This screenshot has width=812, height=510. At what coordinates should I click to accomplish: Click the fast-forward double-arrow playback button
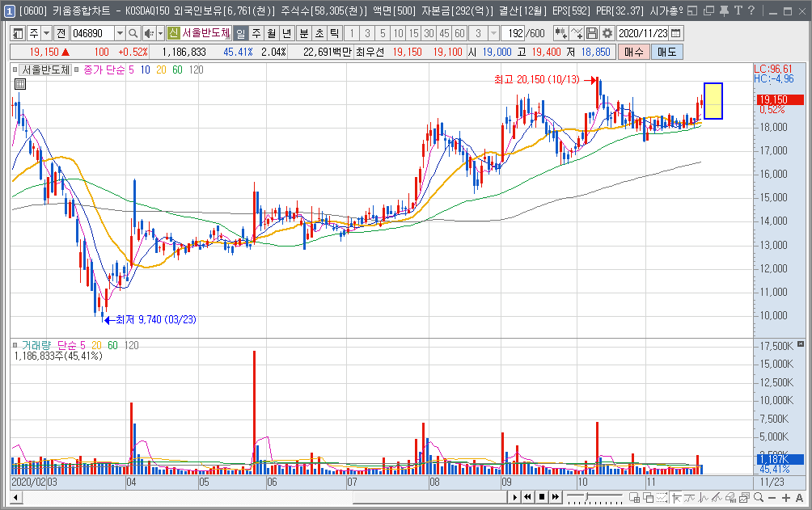click(x=556, y=498)
